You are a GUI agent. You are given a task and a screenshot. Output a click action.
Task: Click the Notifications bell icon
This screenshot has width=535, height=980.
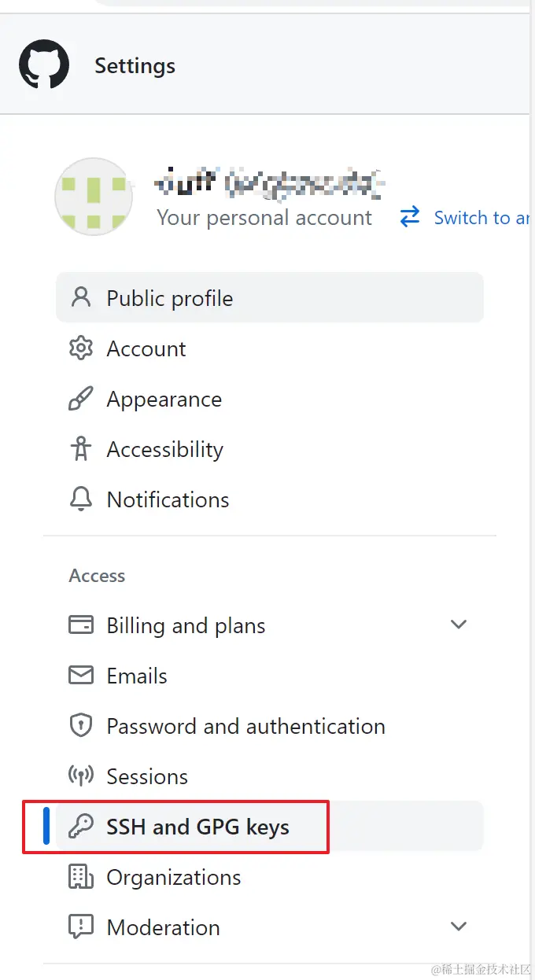tap(81, 499)
